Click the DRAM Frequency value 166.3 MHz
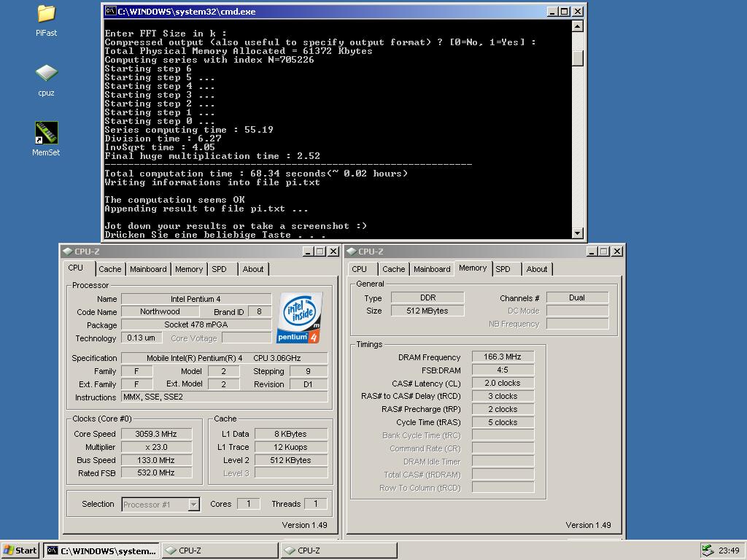The image size is (747, 560). [x=503, y=357]
